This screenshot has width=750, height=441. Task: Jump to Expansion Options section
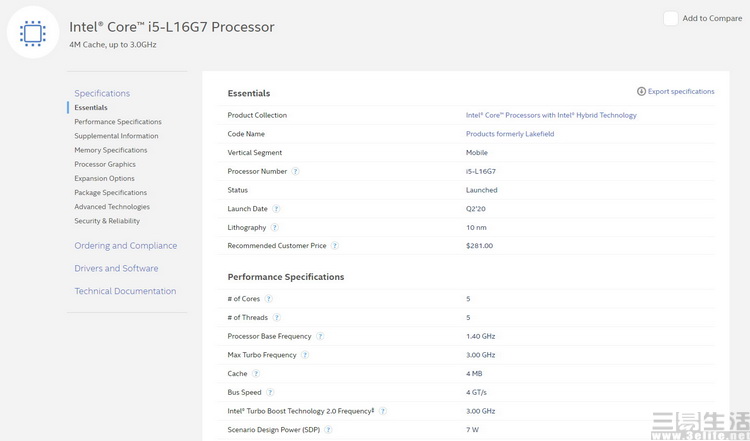tap(104, 178)
